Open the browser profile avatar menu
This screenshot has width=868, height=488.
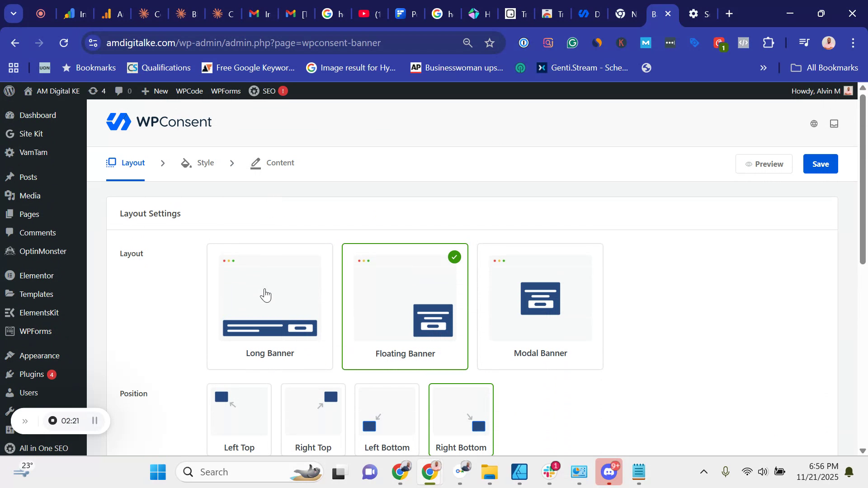pos(829,43)
